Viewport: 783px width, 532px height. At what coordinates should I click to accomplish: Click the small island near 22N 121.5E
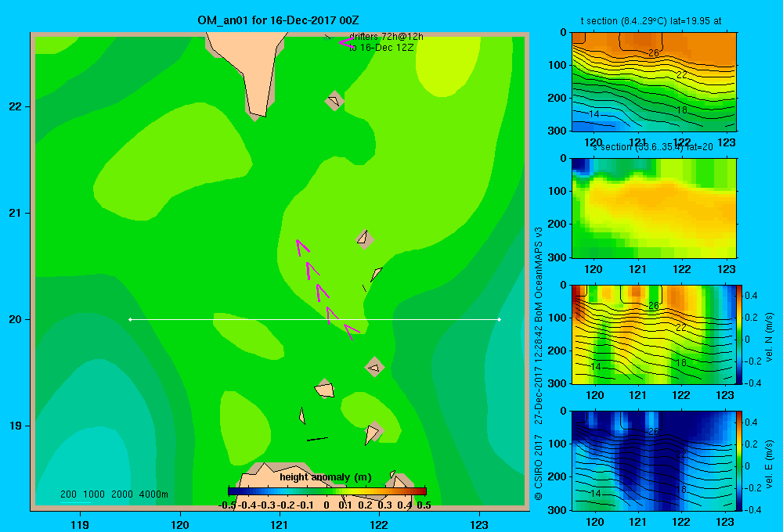334,101
